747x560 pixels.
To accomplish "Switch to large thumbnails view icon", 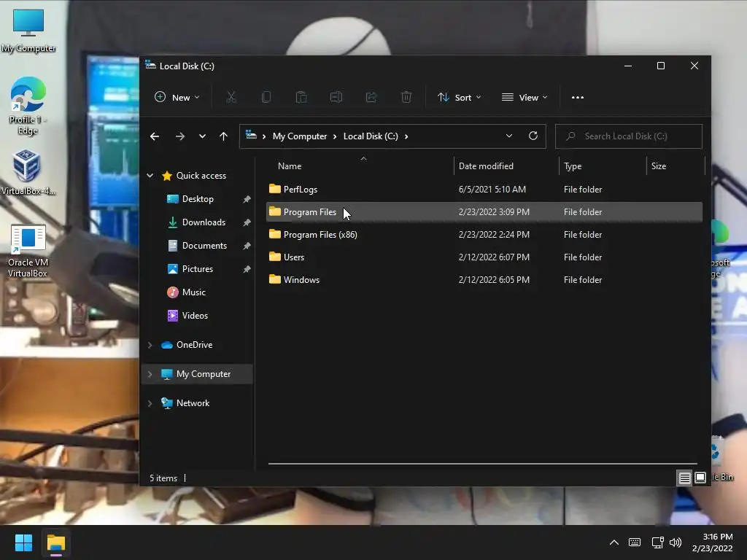I will 700,478.
